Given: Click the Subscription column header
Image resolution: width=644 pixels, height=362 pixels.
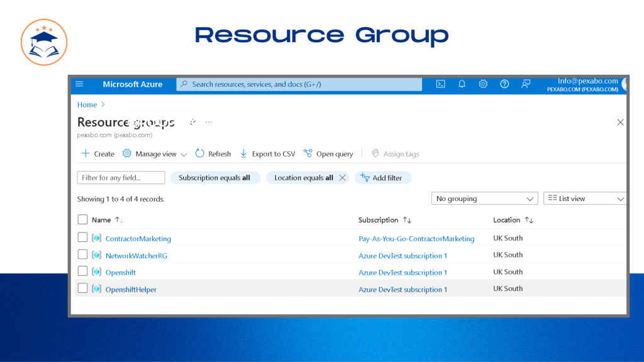Looking at the screenshot, I should 378,220.
